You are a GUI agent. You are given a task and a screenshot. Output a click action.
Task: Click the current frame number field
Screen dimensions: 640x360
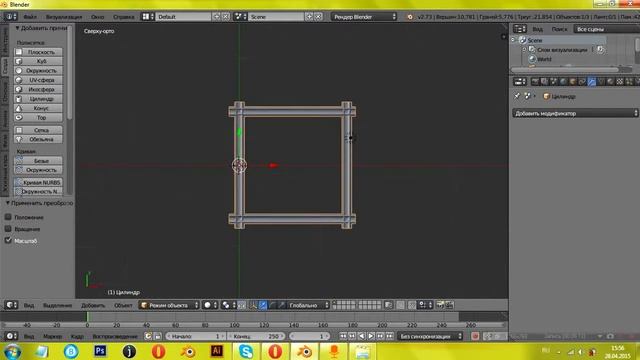click(x=309, y=336)
